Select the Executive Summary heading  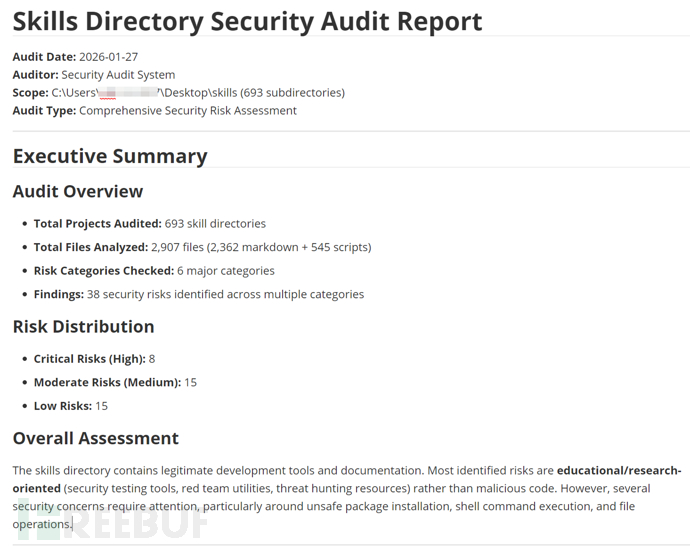(x=110, y=156)
